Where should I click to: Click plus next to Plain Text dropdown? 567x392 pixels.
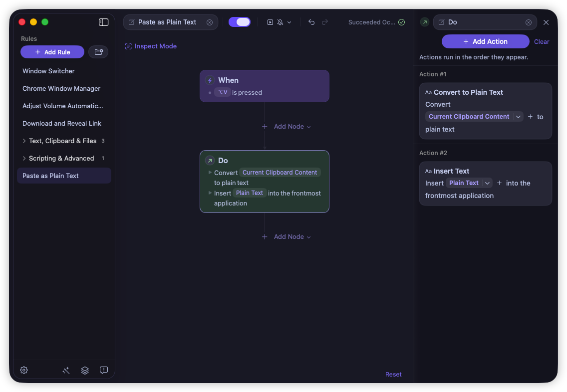point(499,183)
